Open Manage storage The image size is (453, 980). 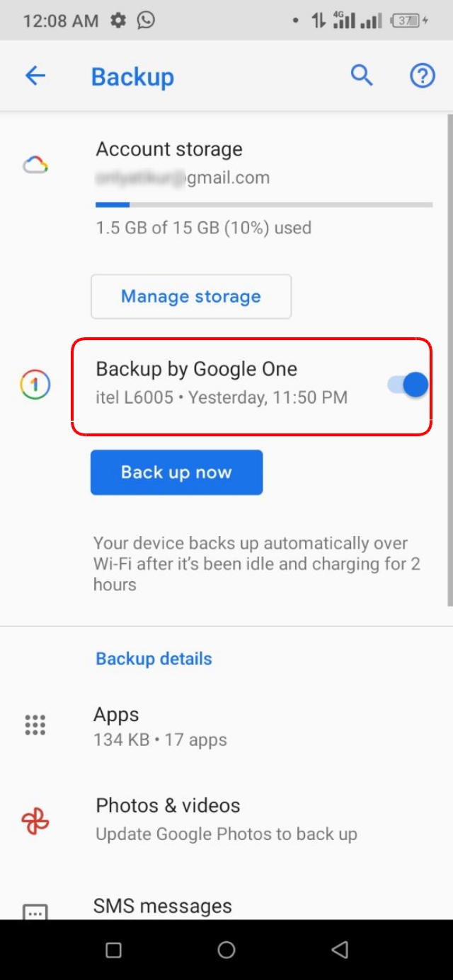190,296
